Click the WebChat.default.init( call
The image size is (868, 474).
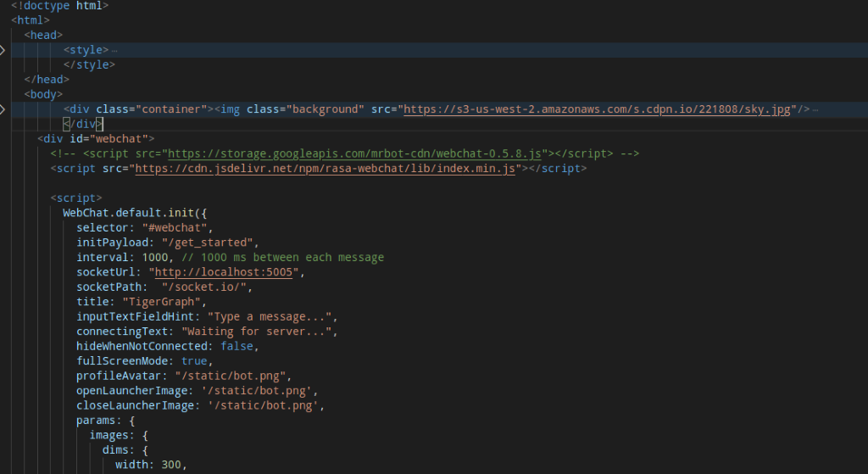pos(135,213)
